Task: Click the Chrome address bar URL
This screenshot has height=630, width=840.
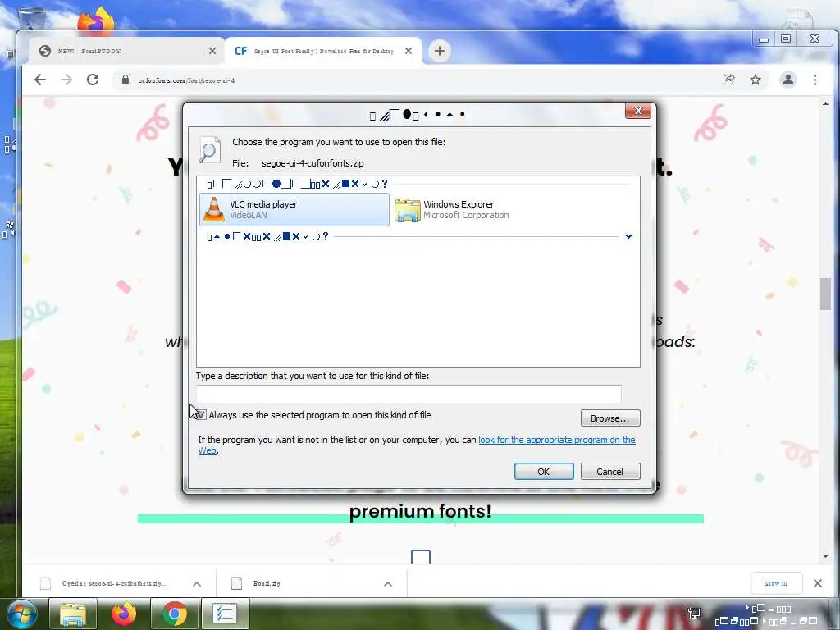Action: (x=186, y=80)
